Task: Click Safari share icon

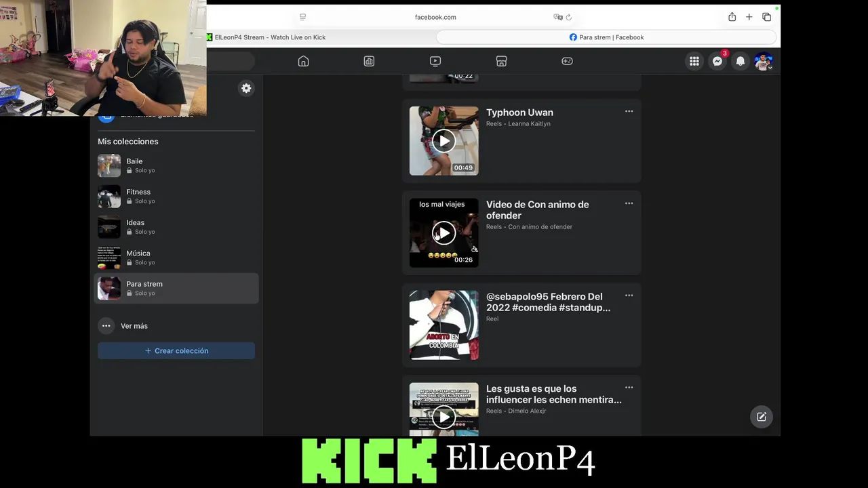Action: tap(732, 17)
